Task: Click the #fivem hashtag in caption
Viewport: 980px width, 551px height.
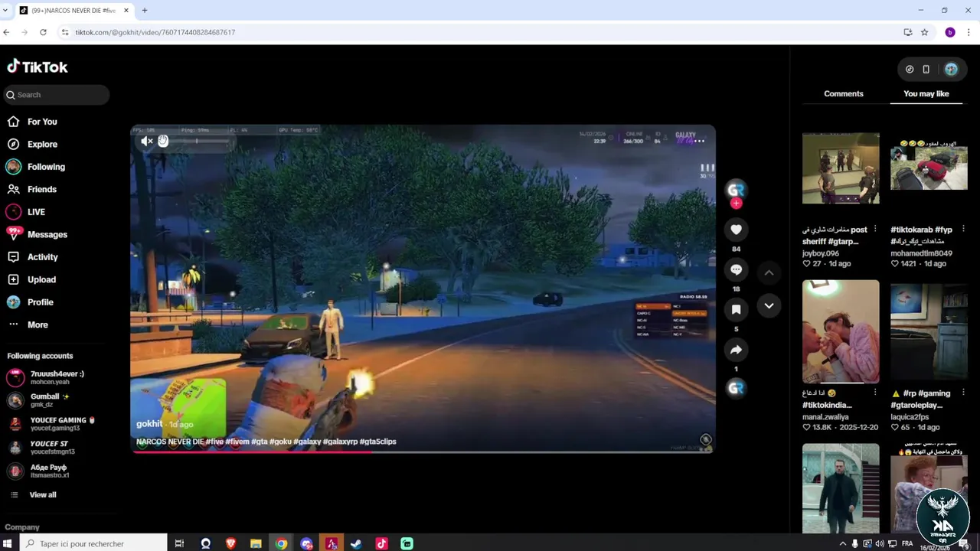Action: (x=237, y=442)
